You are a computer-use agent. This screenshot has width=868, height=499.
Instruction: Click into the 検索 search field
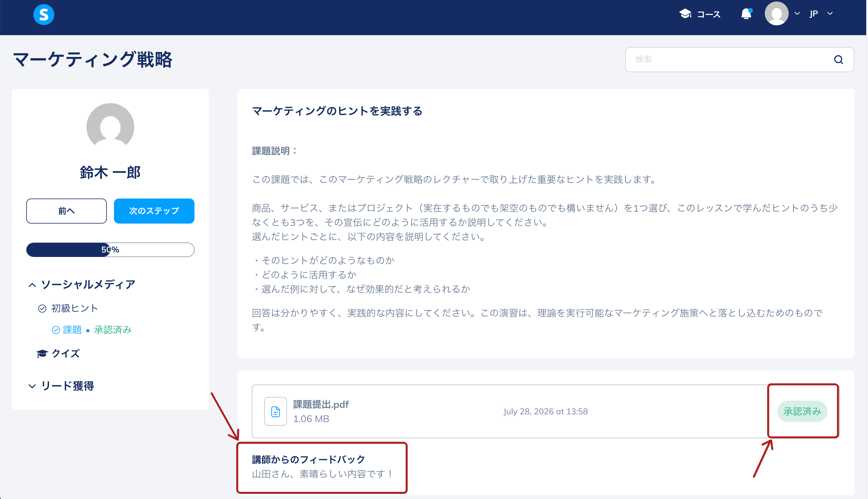pyautogui.click(x=739, y=60)
